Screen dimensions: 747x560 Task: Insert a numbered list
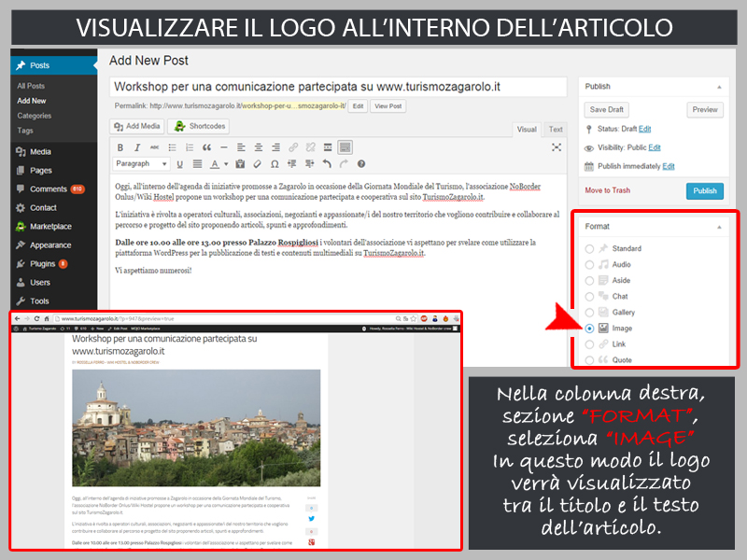tap(190, 147)
